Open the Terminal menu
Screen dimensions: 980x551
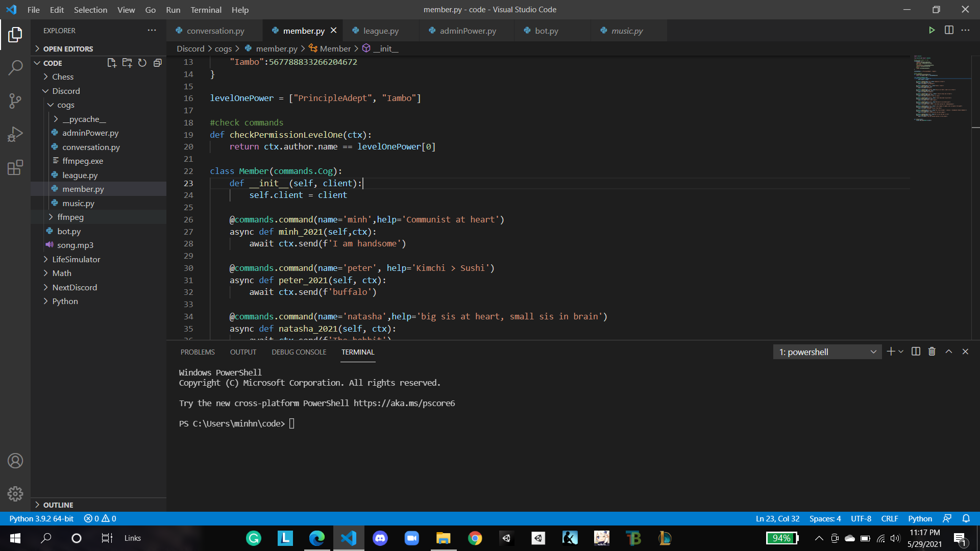click(206, 10)
